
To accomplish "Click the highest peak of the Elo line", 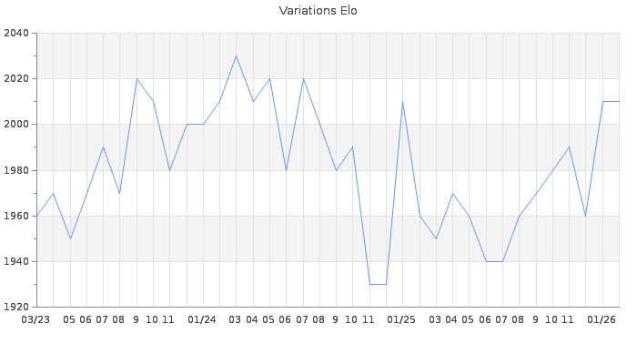I will click(x=236, y=56).
